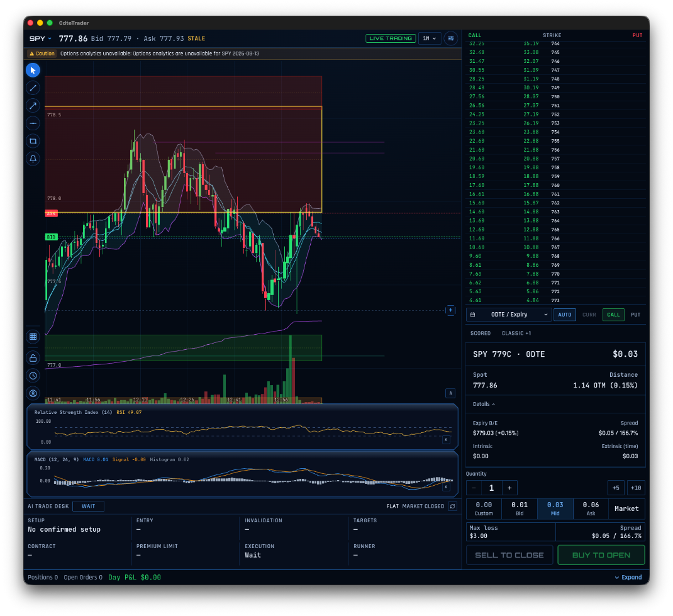Screen dimensions: 673x616
Task: Click the tall green volume bar
Action: pos(291,369)
